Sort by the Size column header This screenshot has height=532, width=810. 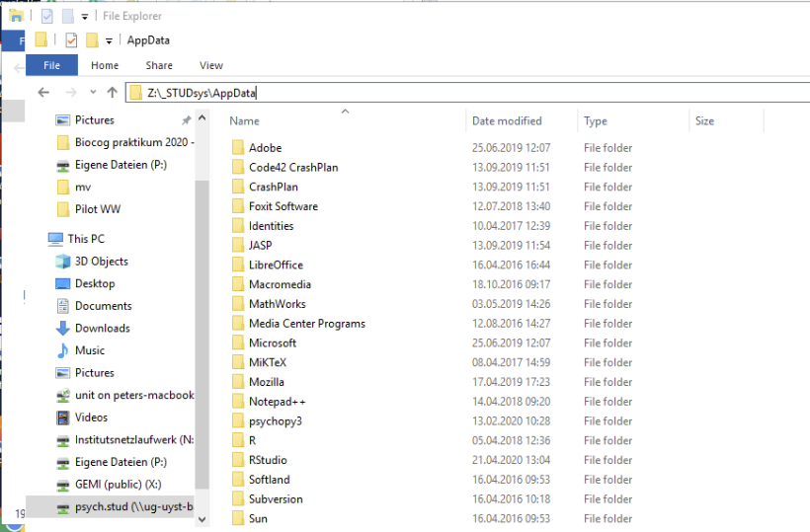(704, 120)
